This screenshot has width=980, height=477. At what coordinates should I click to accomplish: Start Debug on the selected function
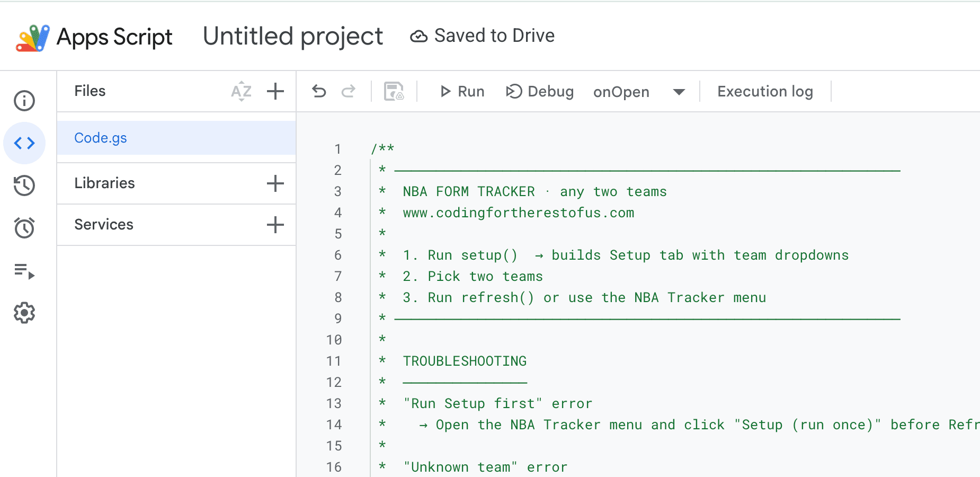pyautogui.click(x=540, y=92)
